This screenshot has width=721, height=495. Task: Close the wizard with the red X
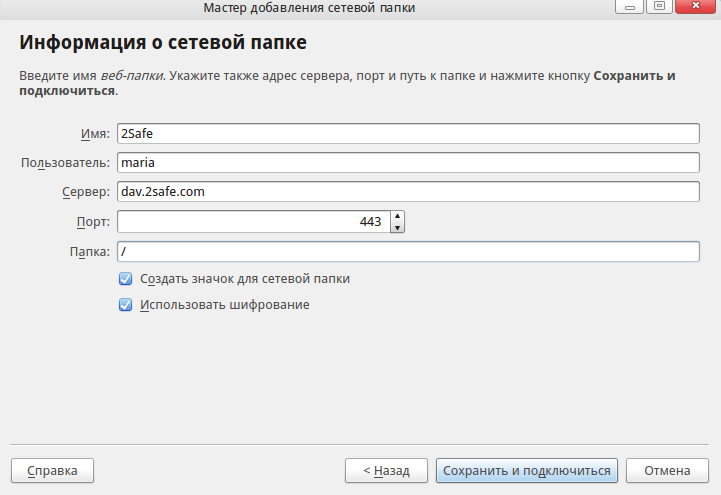point(696,6)
